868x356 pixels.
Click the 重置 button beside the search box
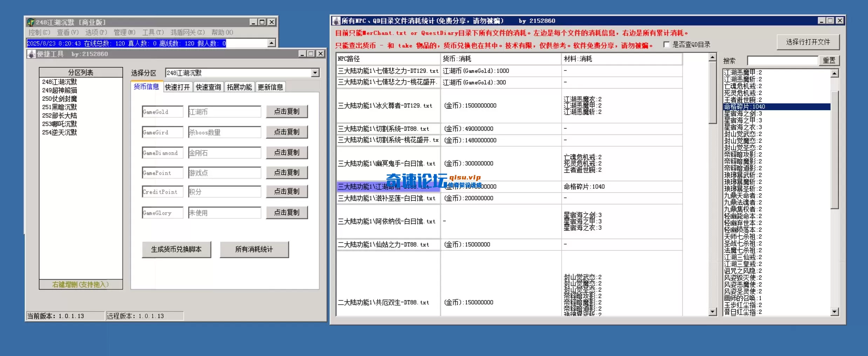[x=829, y=60]
